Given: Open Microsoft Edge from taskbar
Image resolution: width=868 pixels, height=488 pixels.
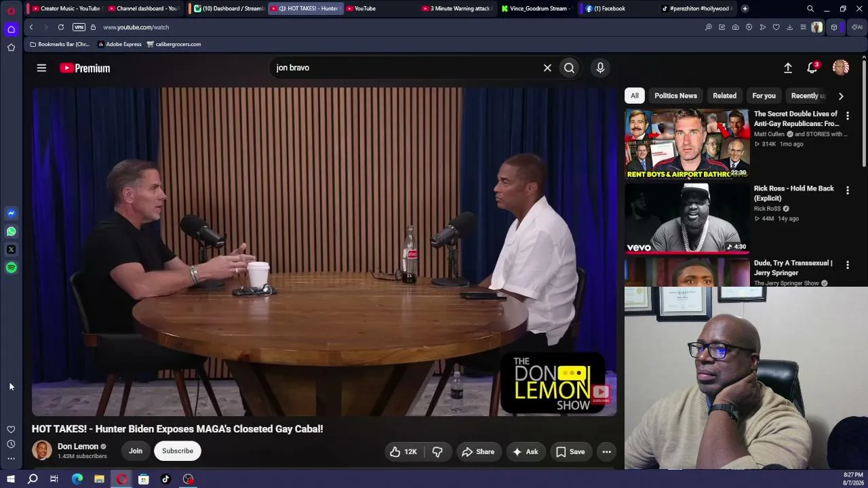Looking at the screenshot, I should click(x=77, y=479).
